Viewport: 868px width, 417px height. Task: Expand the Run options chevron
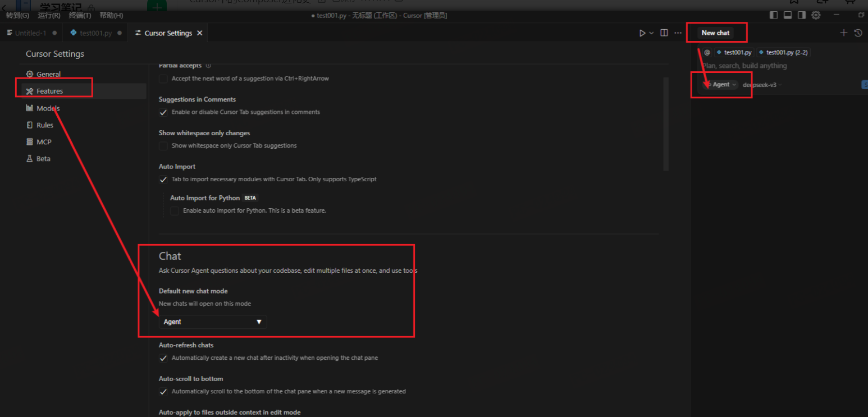[651, 33]
